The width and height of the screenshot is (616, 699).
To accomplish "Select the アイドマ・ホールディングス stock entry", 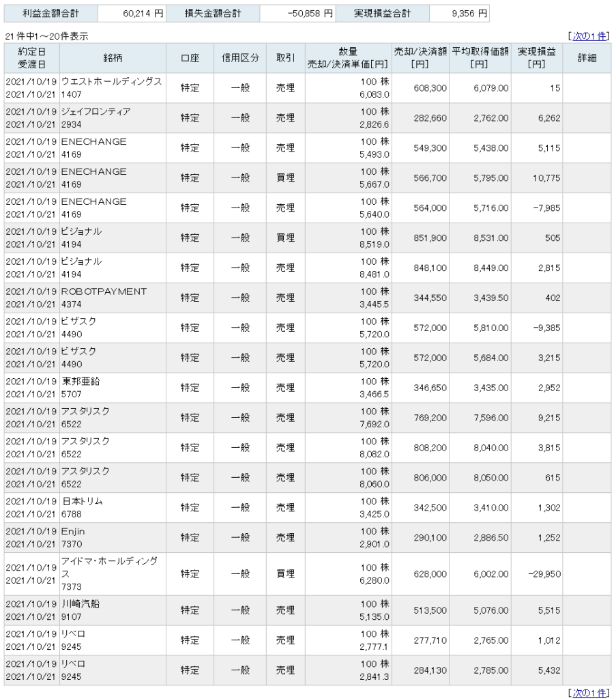I will pos(109,567).
